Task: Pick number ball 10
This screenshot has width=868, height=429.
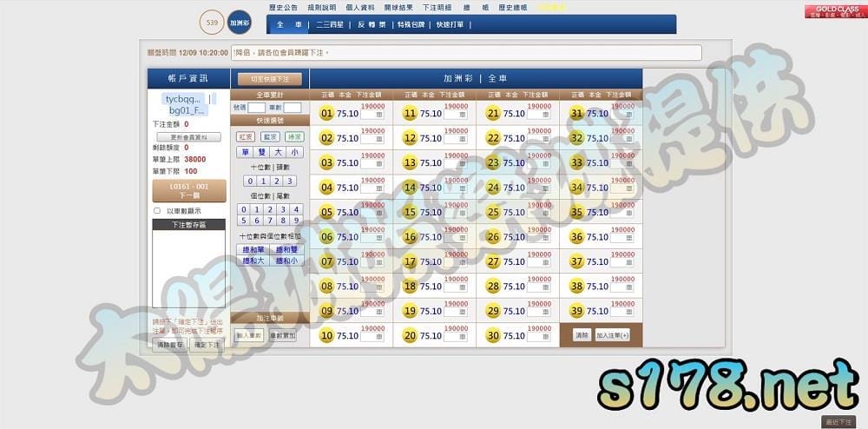Action: point(326,336)
